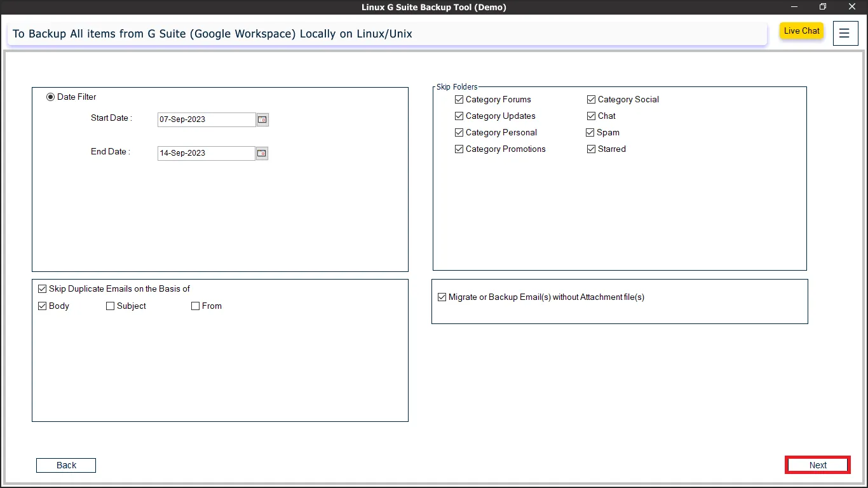Viewport: 868px width, 488px height.
Task: Uncheck Category Social checkbox
Action: (x=592, y=100)
